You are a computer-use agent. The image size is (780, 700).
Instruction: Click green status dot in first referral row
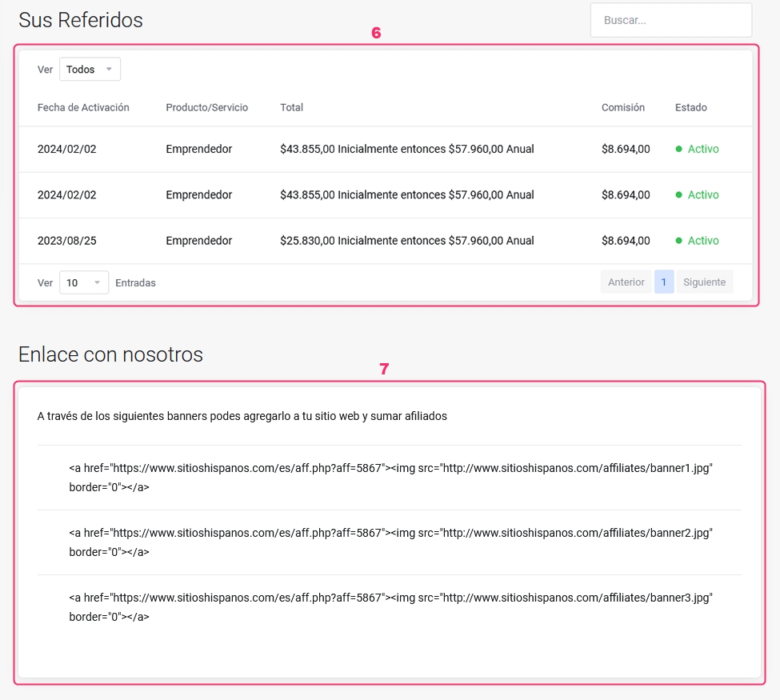click(678, 149)
